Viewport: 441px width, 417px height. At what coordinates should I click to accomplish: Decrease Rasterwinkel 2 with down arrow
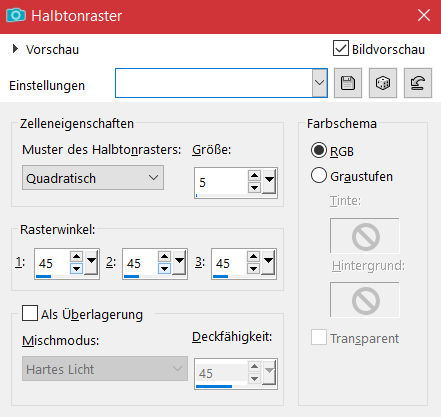click(164, 268)
